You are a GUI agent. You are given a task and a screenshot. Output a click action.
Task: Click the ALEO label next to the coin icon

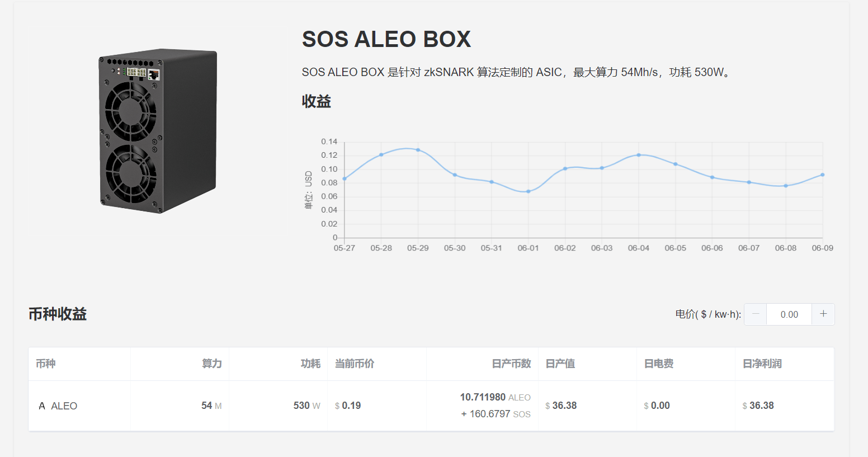pos(64,406)
